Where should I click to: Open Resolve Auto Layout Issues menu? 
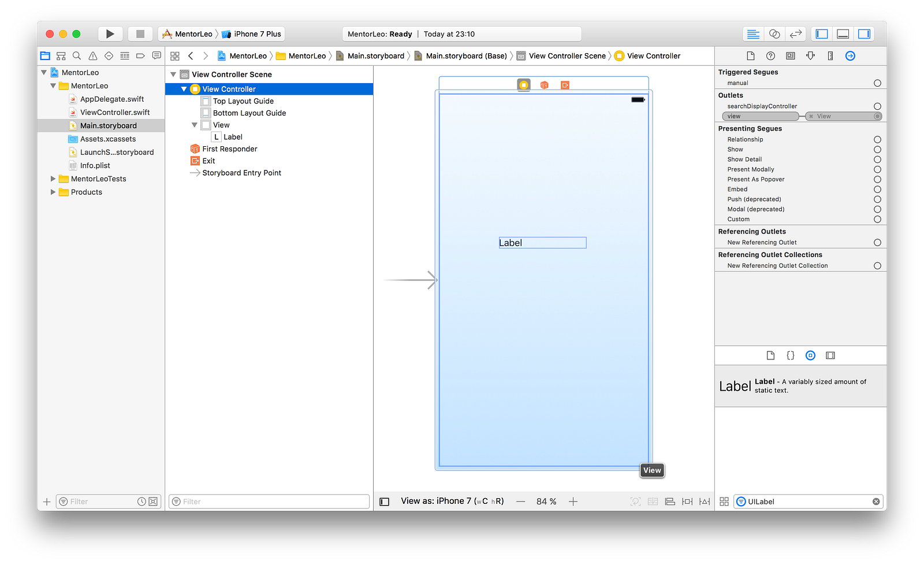click(705, 502)
